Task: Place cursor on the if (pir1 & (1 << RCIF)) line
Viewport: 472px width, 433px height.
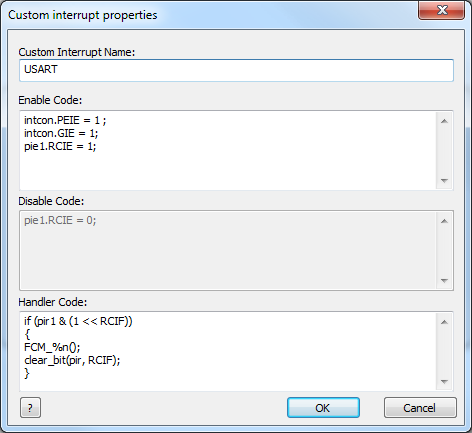Action: click(78, 321)
